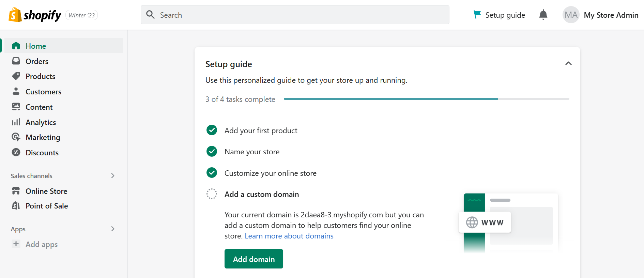This screenshot has height=278, width=644.
Task: Click the Discounts percent badge icon
Action: pyautogui.click(x=16, y=152)
